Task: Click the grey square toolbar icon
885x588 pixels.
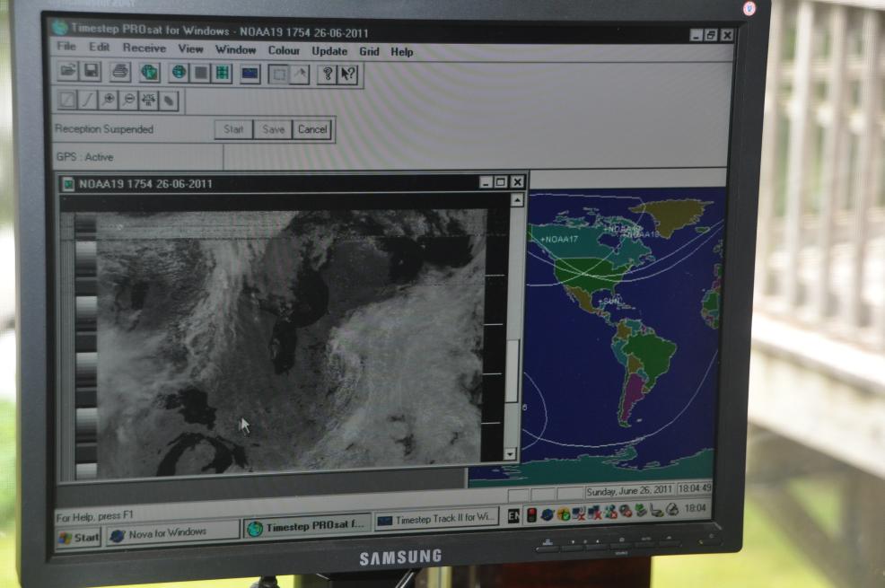Action: coord(200,74)
